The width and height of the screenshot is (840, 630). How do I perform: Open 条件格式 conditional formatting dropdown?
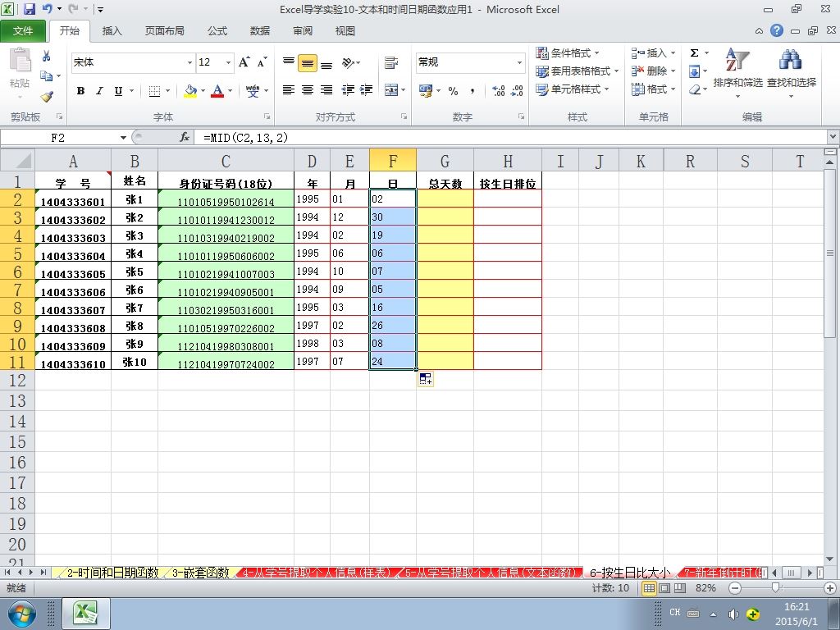(x=568, y=52)
